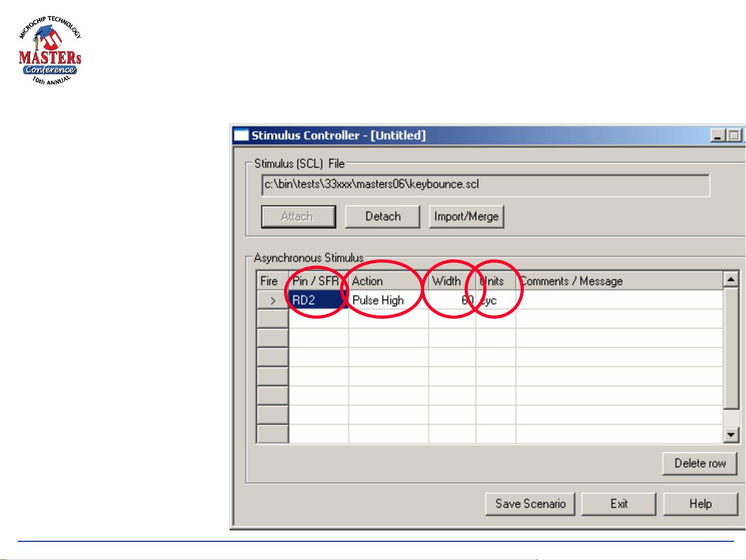Save the stimulus with Save Scenario
The height and width of the screenshot is (560, 746).
pos(530,504)
